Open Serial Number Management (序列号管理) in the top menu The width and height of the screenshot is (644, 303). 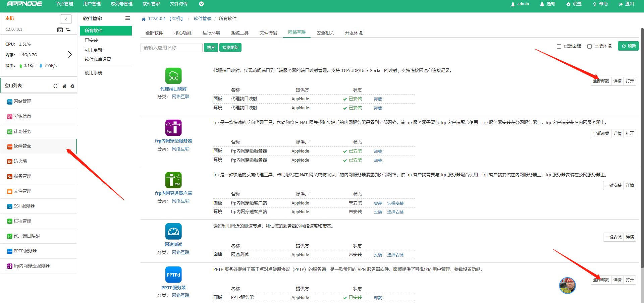tap(121, 4)
